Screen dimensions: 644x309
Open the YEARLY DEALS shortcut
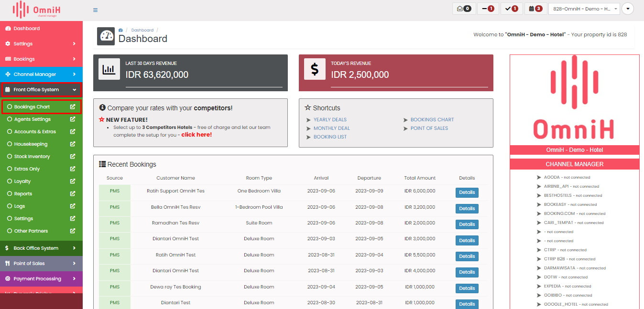(330, 120)
